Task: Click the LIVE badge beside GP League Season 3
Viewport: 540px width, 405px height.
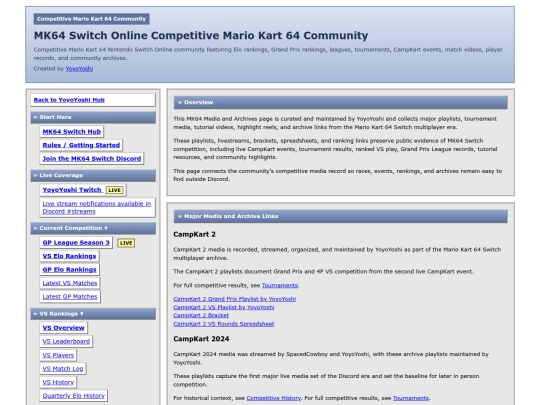Action: click(126, 243)
